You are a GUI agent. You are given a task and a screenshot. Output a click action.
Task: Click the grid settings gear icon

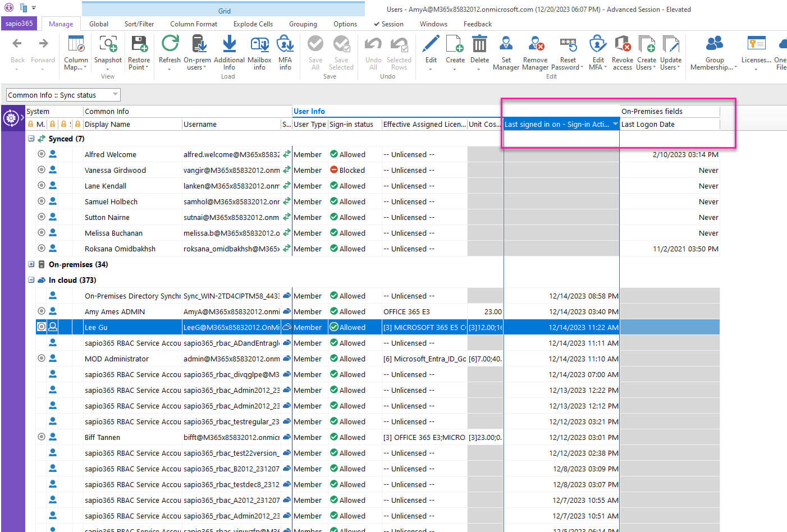pyautogui.click(x=11, y=118)
